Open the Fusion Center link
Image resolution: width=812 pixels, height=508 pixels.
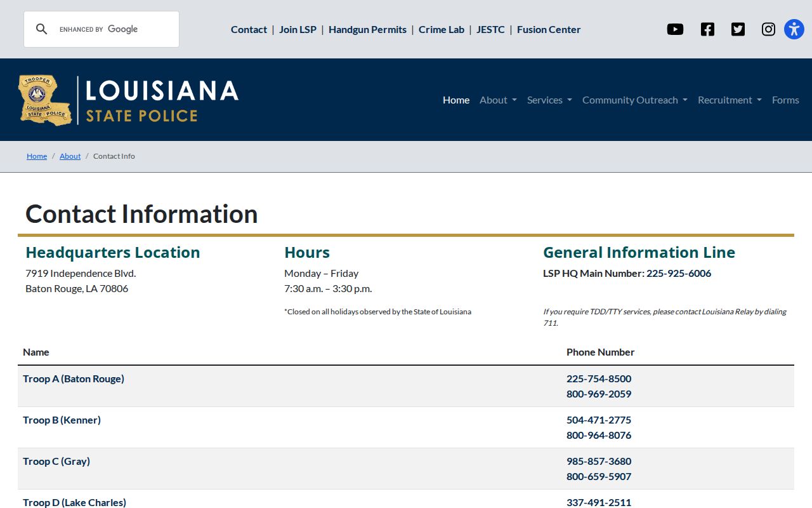(549, 29)
